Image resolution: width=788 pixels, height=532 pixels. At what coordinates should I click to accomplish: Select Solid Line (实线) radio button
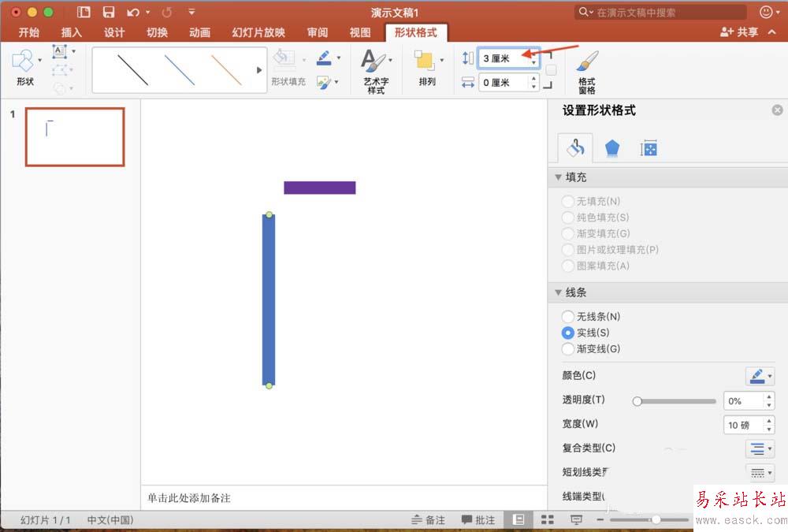pyautogui.click(x=567, y=333)
